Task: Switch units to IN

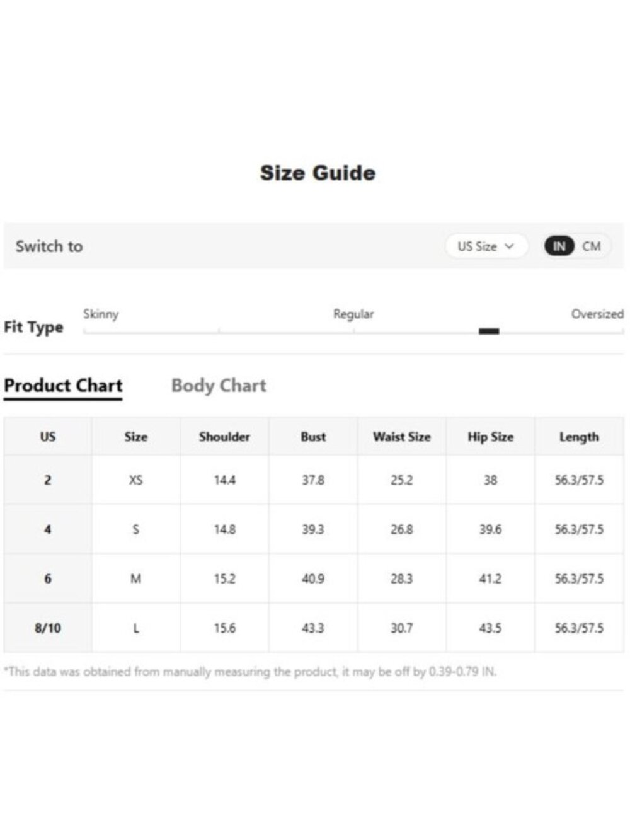Action: click(559, 246)
